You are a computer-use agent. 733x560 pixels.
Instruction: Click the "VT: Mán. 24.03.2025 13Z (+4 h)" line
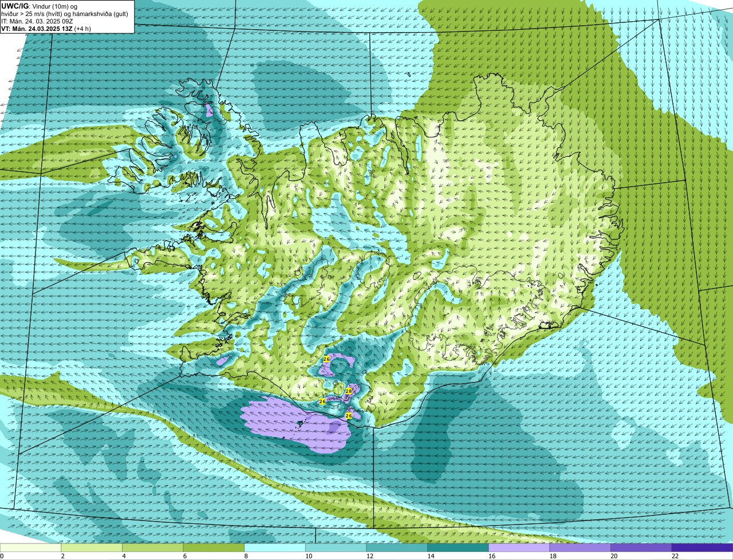tap(46, 28)
